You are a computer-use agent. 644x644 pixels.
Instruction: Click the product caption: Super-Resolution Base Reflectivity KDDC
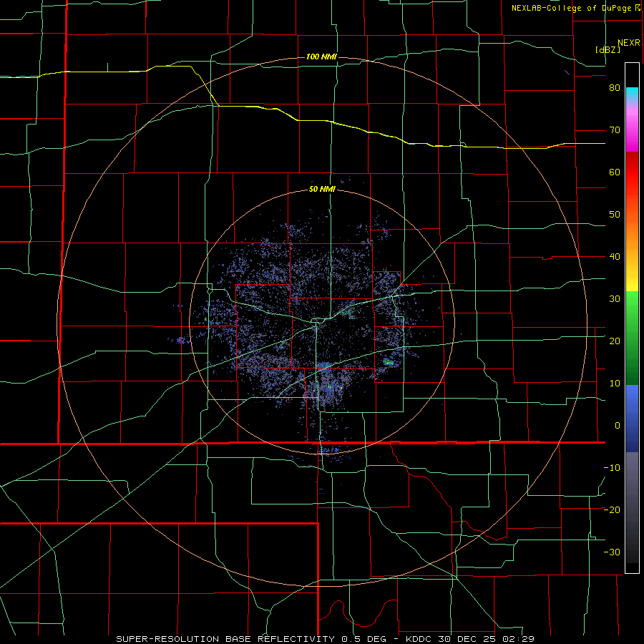pos(326,639)
